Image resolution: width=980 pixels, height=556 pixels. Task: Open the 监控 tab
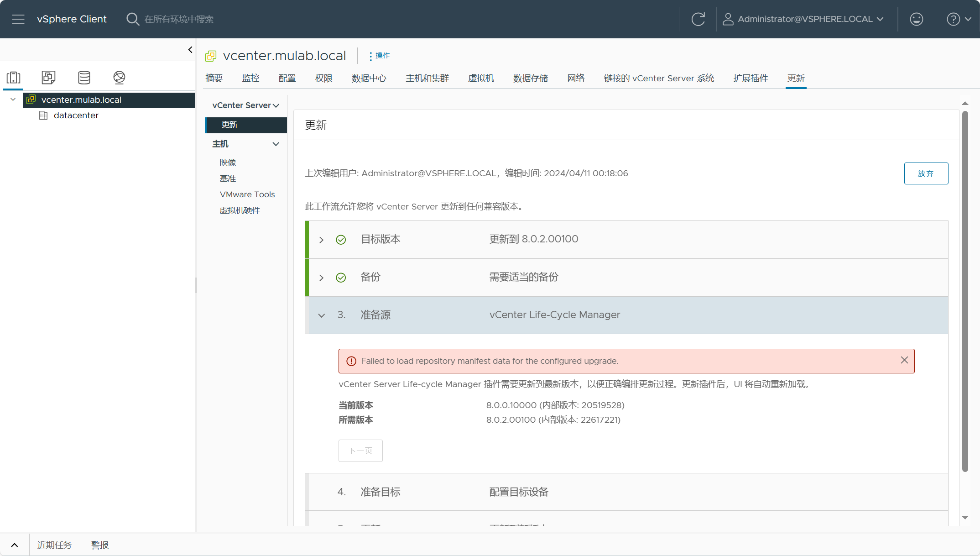tap(250, 78)
